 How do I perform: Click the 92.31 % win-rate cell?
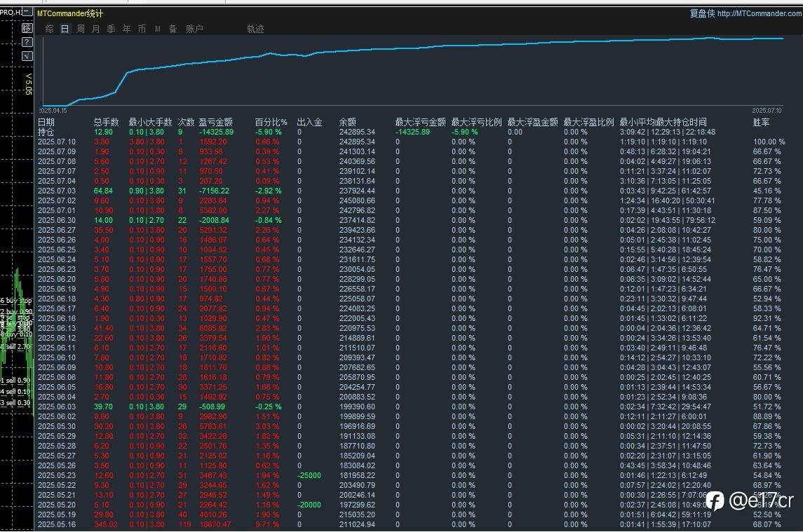tap(767, 318)
